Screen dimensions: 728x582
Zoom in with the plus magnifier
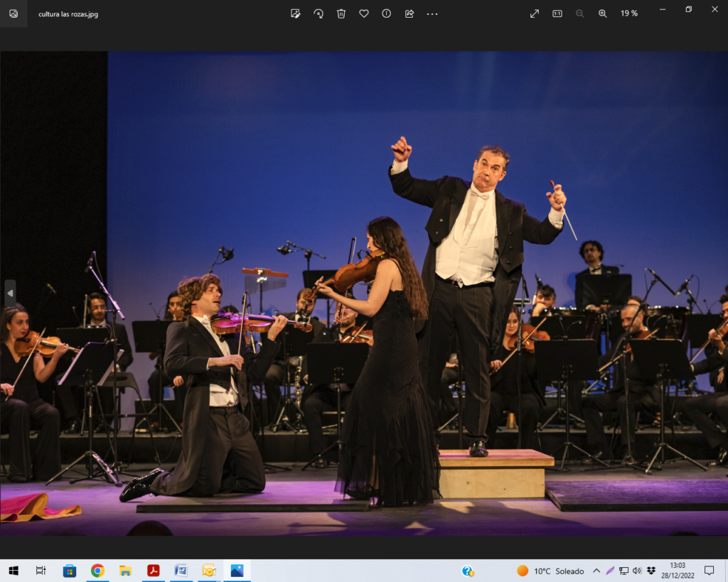tap(603, 14)
